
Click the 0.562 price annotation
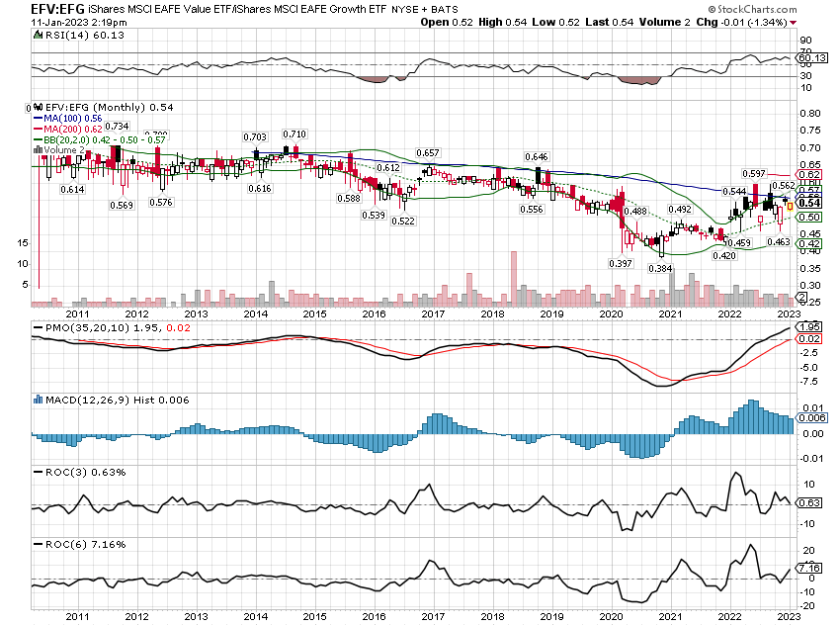tap(784, 186)
